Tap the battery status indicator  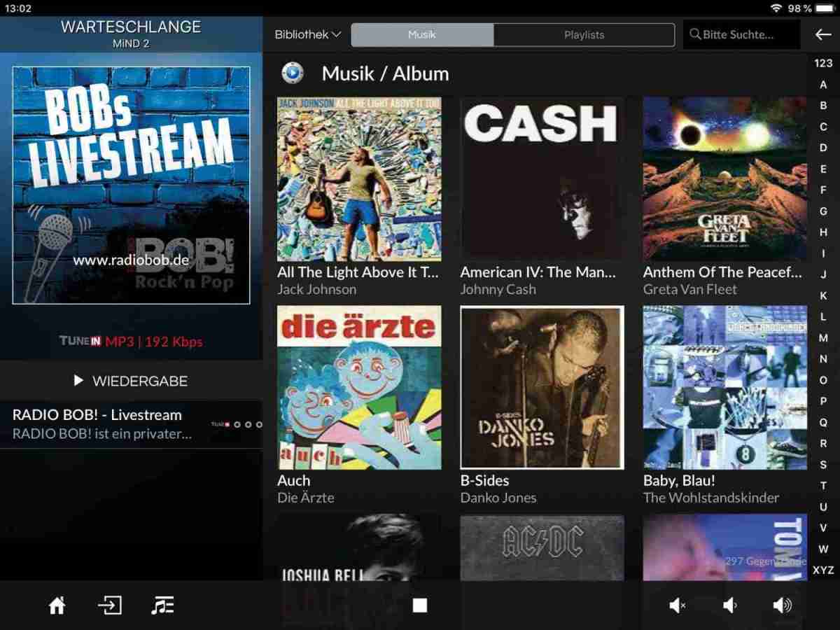(824, 8)
